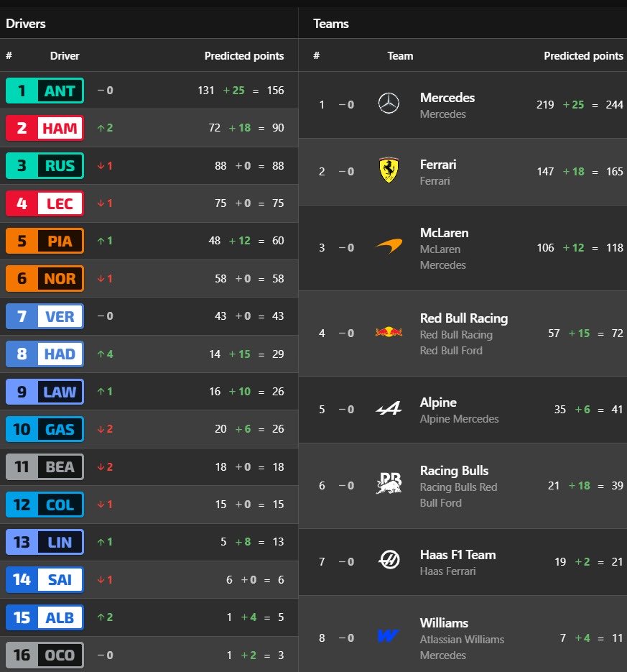Select the RUS driver badge
The width and height of the screenshot is (627, 672).
click(45, 166)
